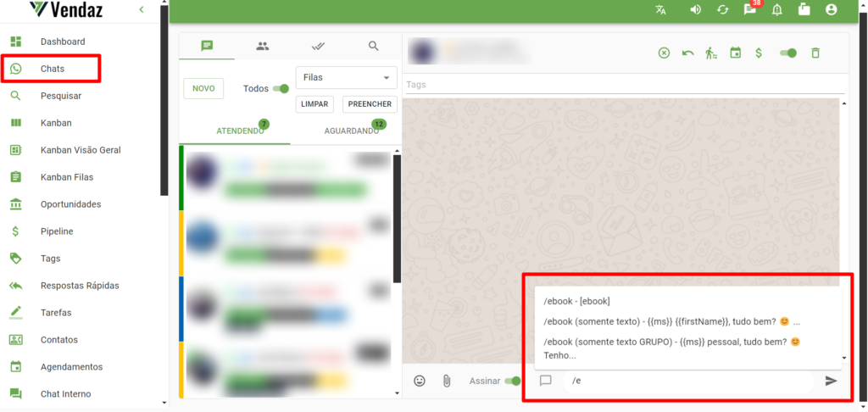Toggle the Assinar signature switch
This screenshot has width=868, height=412.
(x=511, y=381)
